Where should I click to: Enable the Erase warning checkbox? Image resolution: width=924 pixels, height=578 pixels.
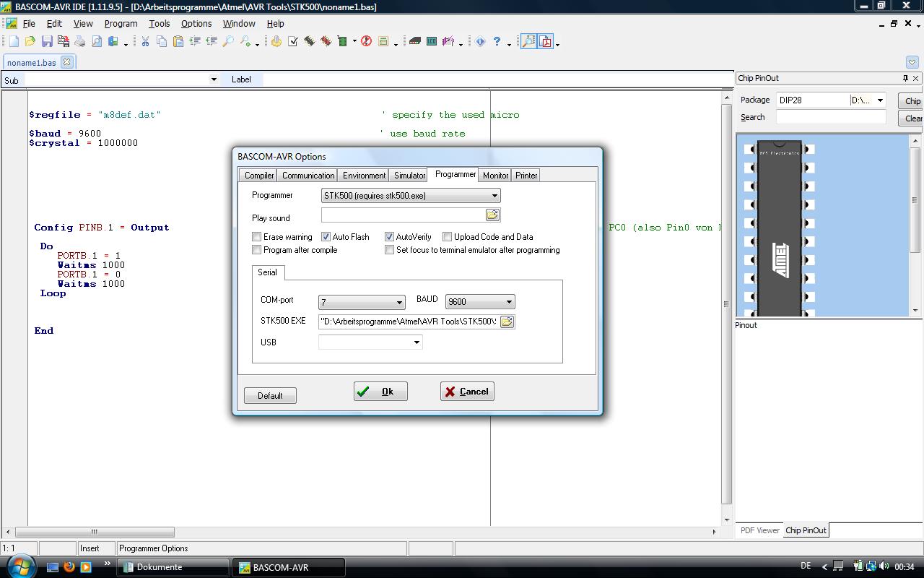pyautogui.click(x=256, y=237)
